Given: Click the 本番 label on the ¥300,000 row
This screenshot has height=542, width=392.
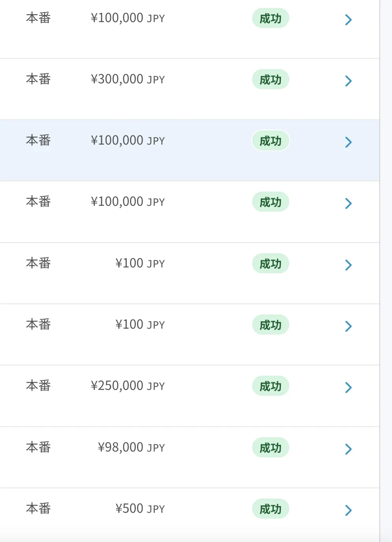Looking at the screenshot, I should [38, 79].
